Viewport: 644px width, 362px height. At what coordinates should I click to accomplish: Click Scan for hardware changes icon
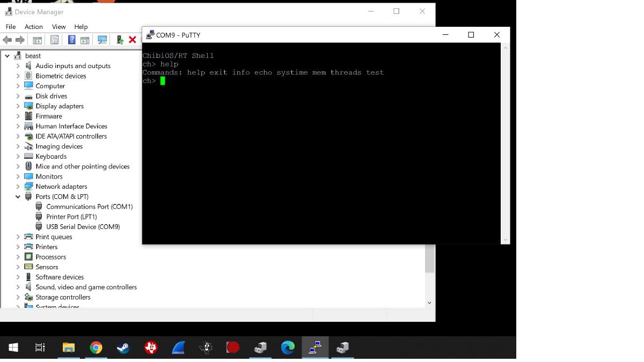[102, 40]
